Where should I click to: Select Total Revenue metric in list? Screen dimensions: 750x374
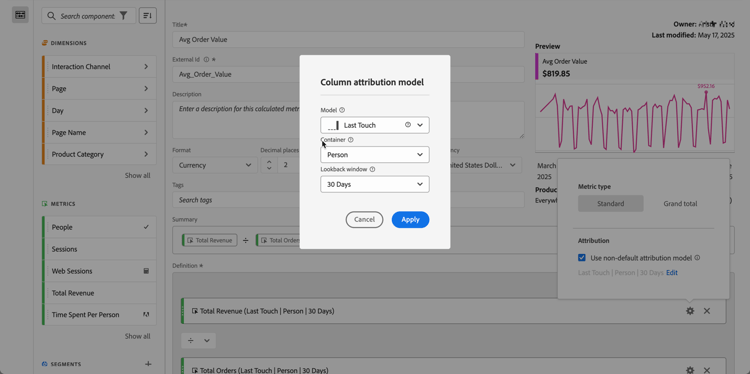click(x=99, y=293)
